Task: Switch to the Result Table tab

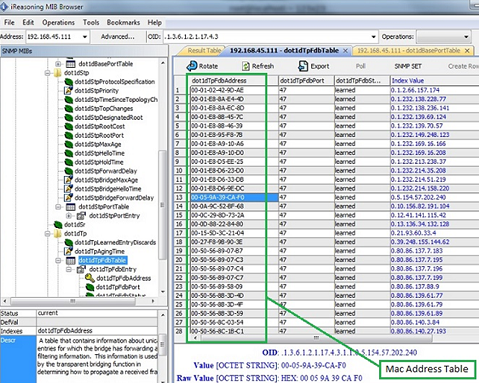Action: click(x=204, y=51)
